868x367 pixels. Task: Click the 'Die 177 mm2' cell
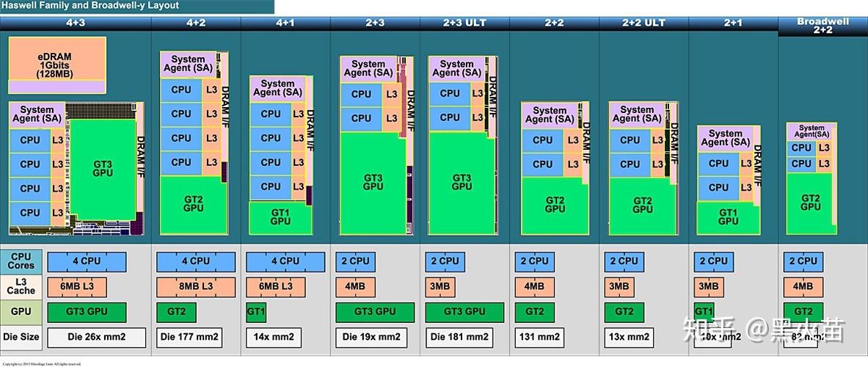click(189, 337)
